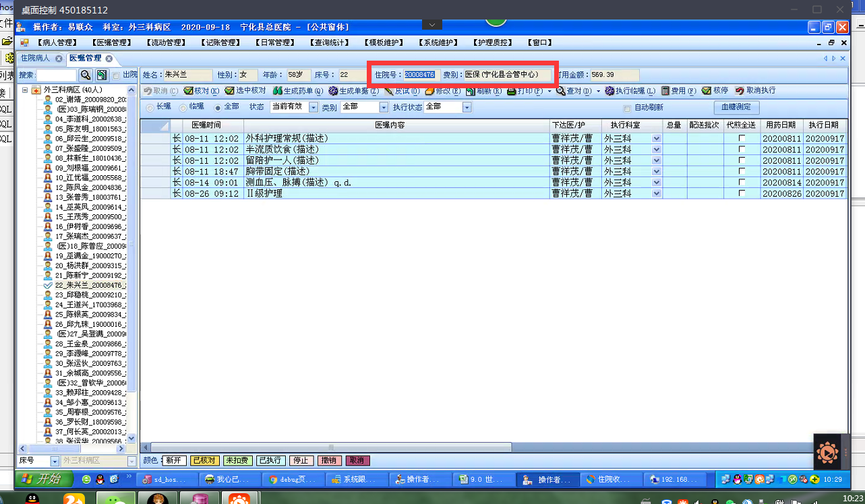Open the 类别 dropdown
865x504 pixels.
tap(384, 107)
